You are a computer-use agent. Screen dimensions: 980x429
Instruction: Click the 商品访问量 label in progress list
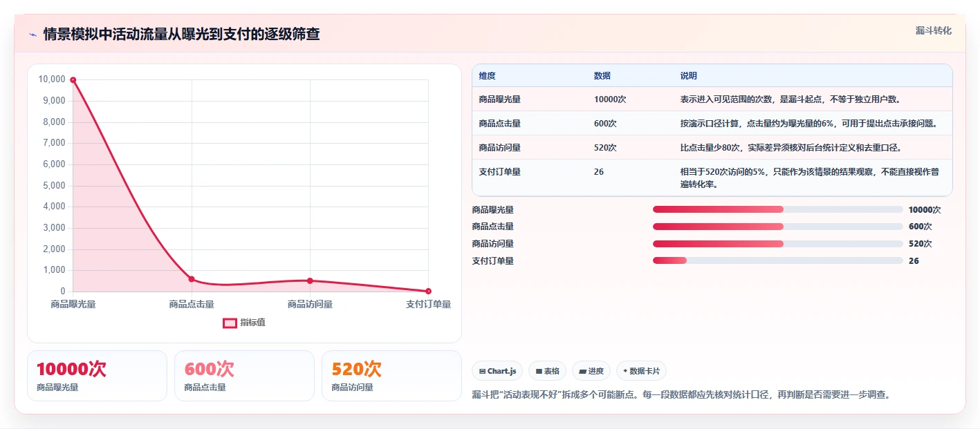coord(493,244)
